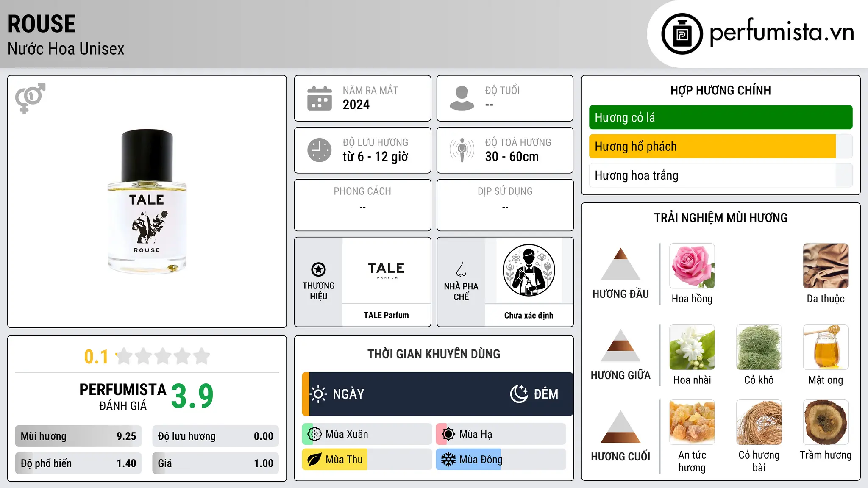Click the ROUSE perfume title
868x488 pixels.
click(42, 24)
